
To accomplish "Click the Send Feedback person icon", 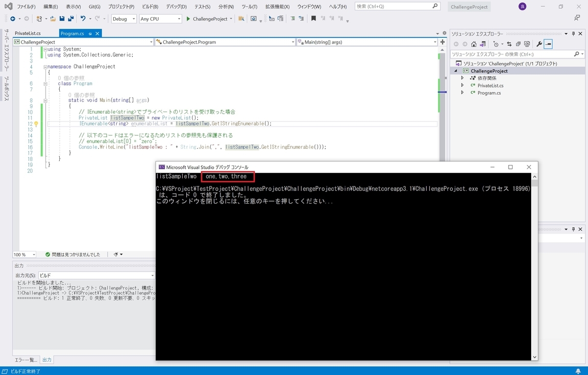I will tap(577, 18).
